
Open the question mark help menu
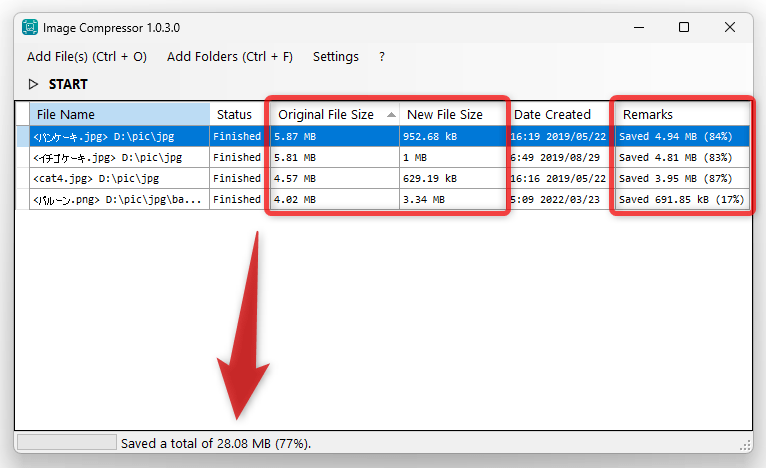coord(382,57)
